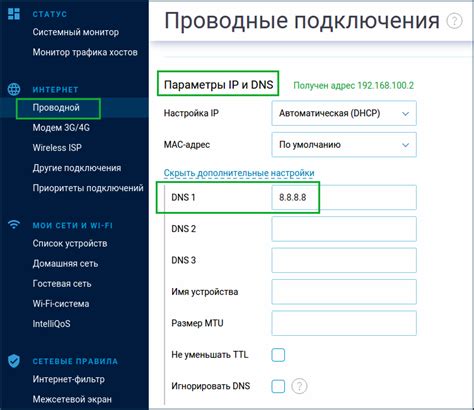Open Список устройств page
Image resolution: width=474 pixels, height=410 pixels.
pyautogui.click(x=70, y=244)
